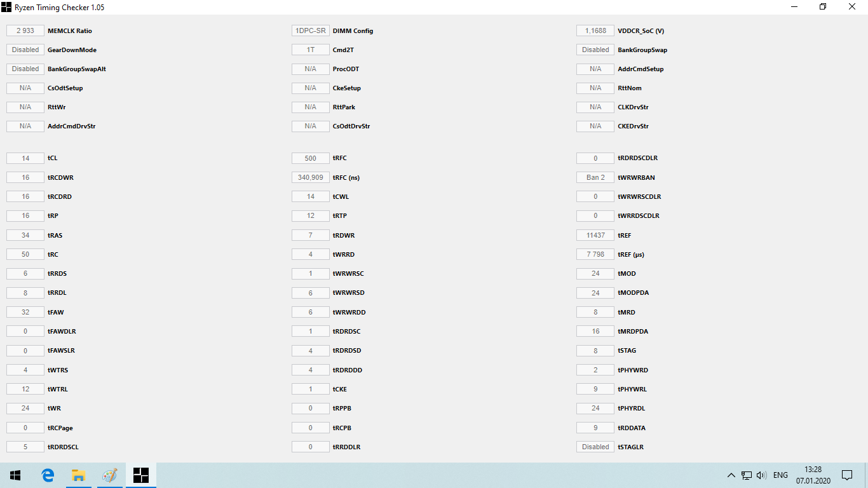Click the VDDCR_SoC voltage value field
Image resolution: width=868 pixels, height=488 pixels.
595,30
